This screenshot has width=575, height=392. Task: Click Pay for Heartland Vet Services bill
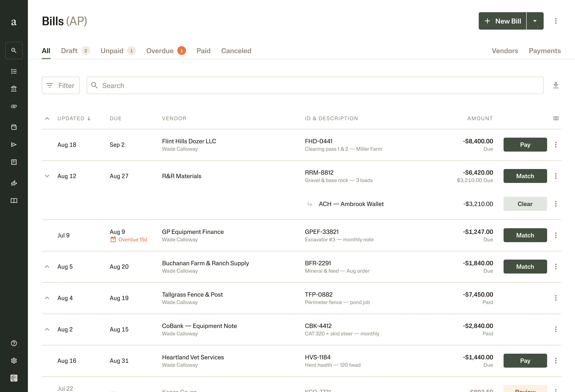click(525, 361)
